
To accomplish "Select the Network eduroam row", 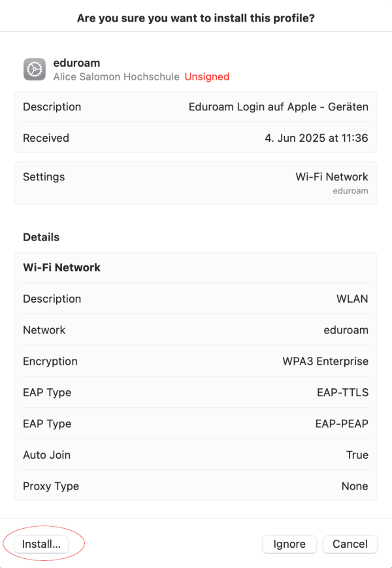I will 196,330.
